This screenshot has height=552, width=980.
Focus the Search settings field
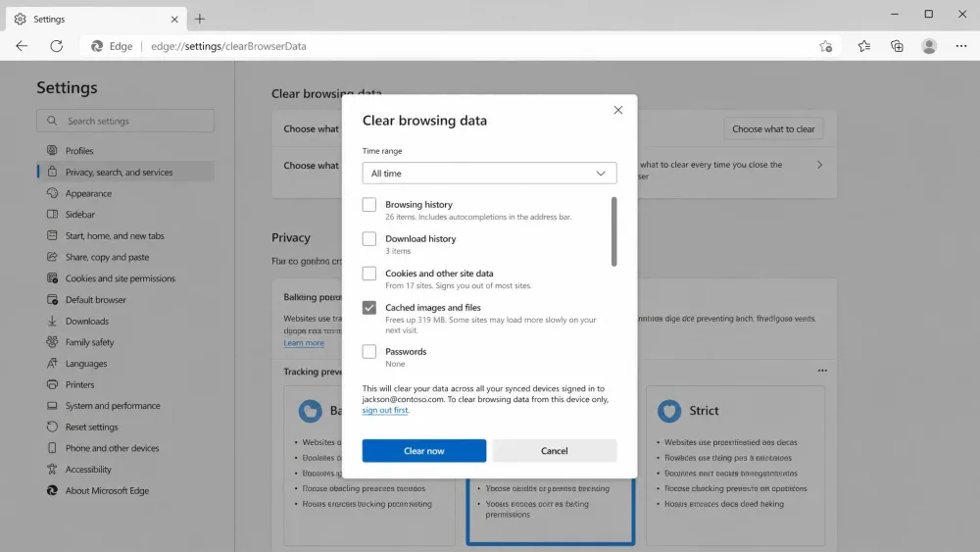(125, 121)
